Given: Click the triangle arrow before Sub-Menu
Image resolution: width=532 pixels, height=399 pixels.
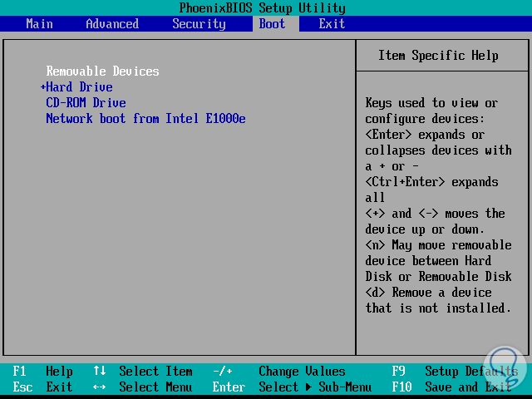Looking at the screenshot, I should point(308,387).
